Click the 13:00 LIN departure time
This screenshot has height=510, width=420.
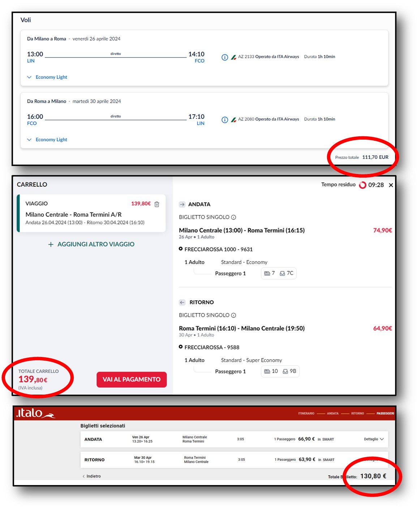pos(35,54)
